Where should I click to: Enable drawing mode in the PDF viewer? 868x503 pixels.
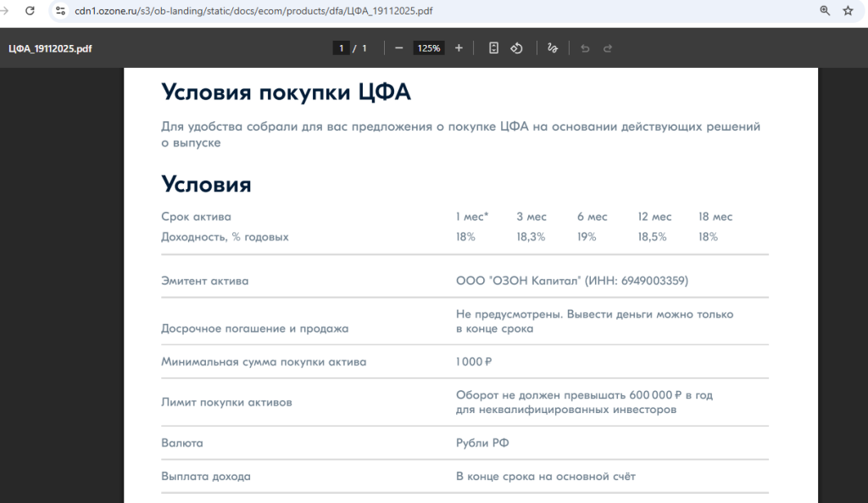point(553,48)
